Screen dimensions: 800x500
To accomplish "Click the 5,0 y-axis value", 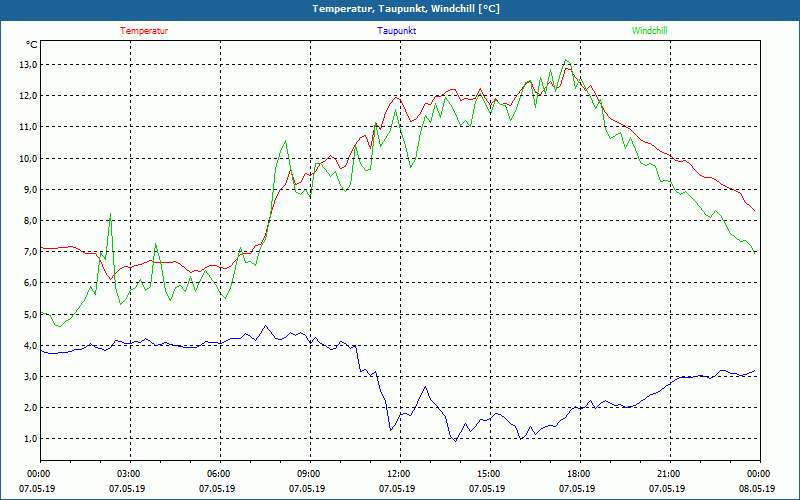I will (31, 314).
